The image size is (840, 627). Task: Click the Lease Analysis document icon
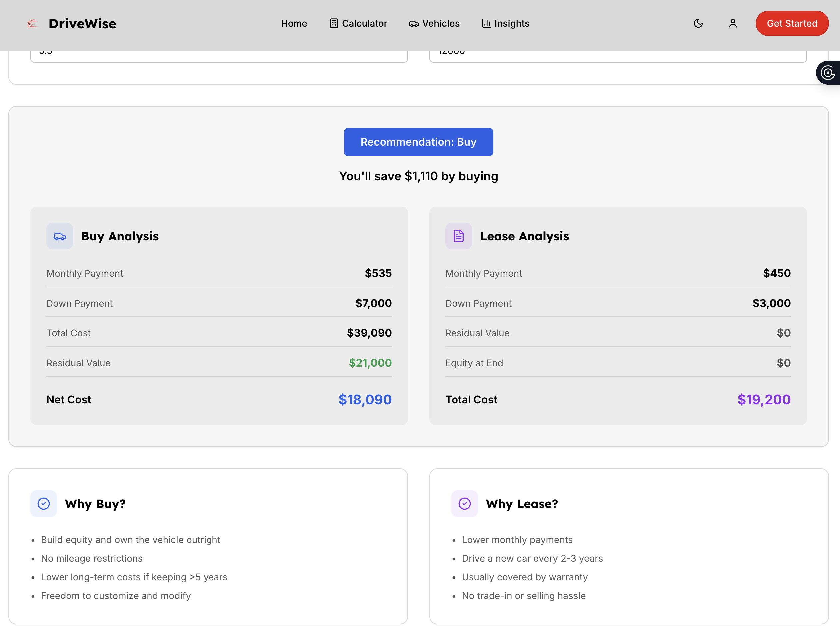coord(458,236)
